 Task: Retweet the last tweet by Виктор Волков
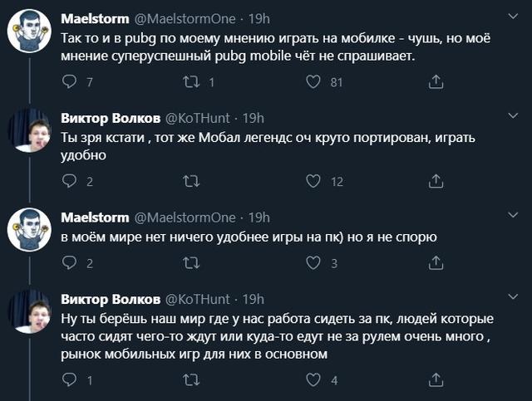pos(191,380)
